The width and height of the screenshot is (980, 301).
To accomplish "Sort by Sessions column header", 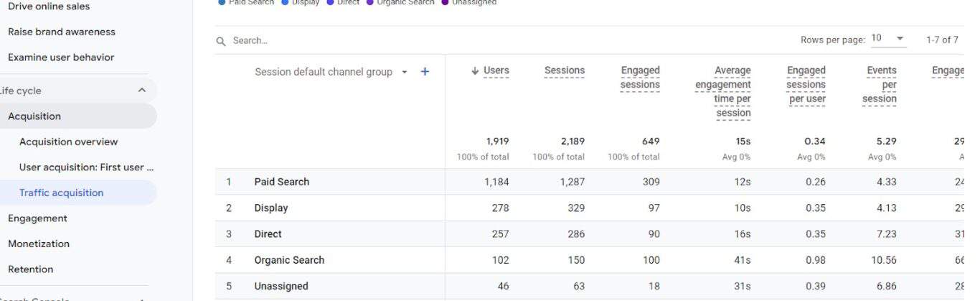I will click(565, 70).
